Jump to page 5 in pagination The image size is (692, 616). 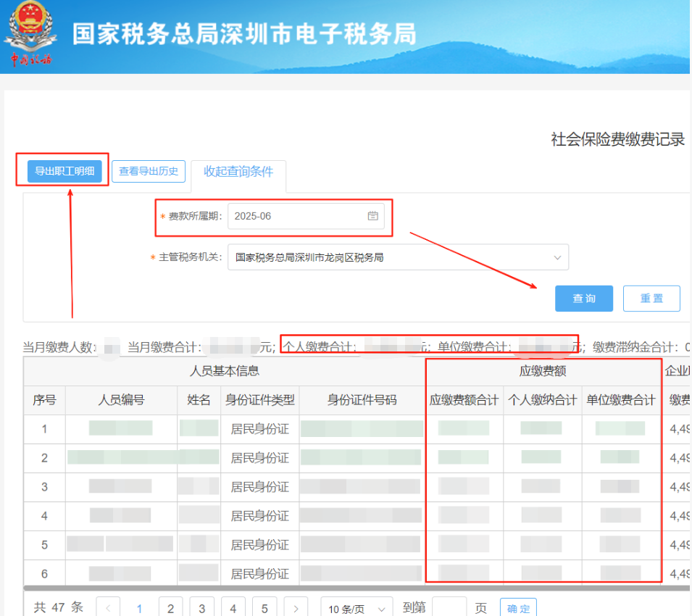coord(264,609)
